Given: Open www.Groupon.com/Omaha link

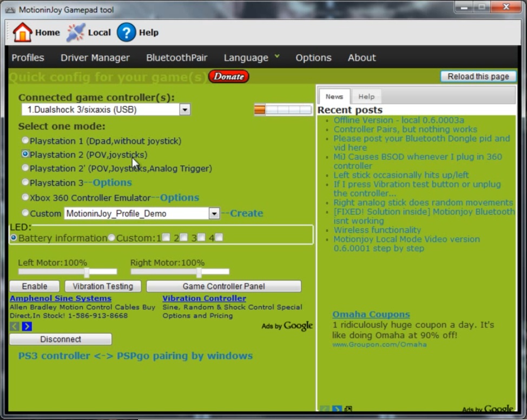Looking at the screenshot, I should click(379, 344).
